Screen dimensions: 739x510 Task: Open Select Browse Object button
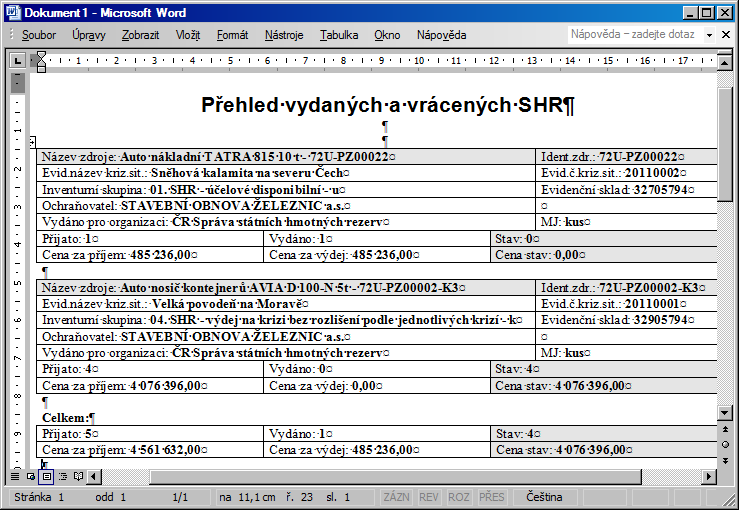click(725, 444)
